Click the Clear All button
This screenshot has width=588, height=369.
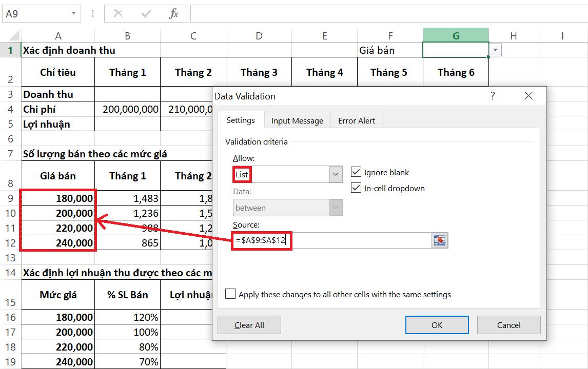click(x=249, y=324)
